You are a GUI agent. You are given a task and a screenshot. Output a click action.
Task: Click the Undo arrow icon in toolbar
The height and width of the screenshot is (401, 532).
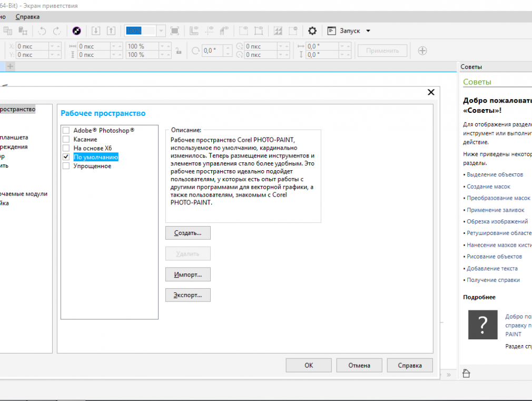coord(42,31)
